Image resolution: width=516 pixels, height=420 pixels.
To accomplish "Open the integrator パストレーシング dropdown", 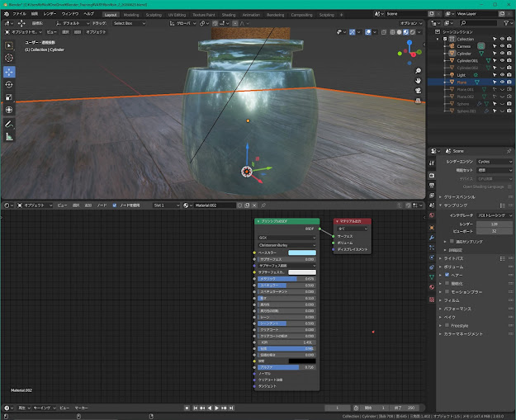I will pos(495,215).
